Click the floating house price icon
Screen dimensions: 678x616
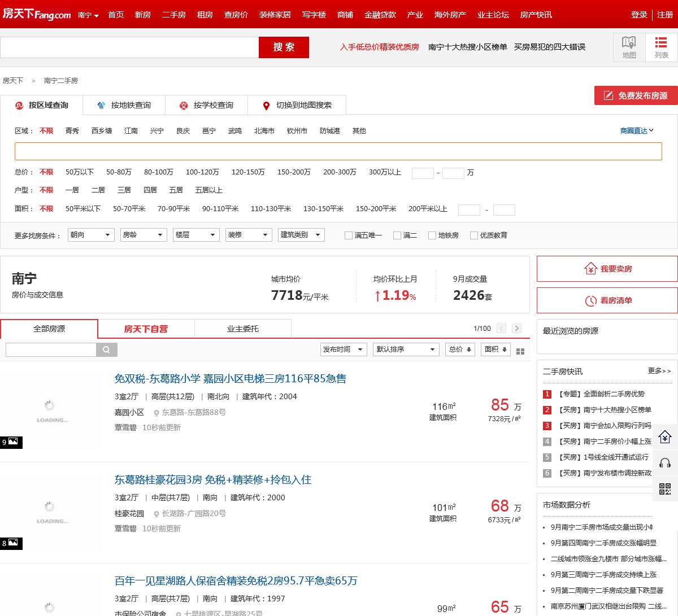pos(665,436)
